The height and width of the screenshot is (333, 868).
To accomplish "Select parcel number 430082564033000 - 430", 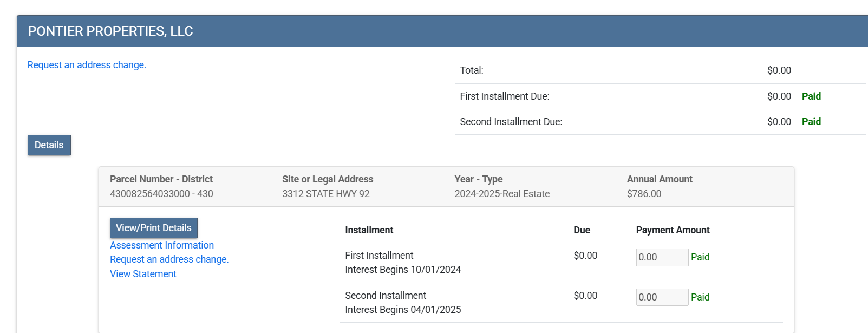I will 161,194.
